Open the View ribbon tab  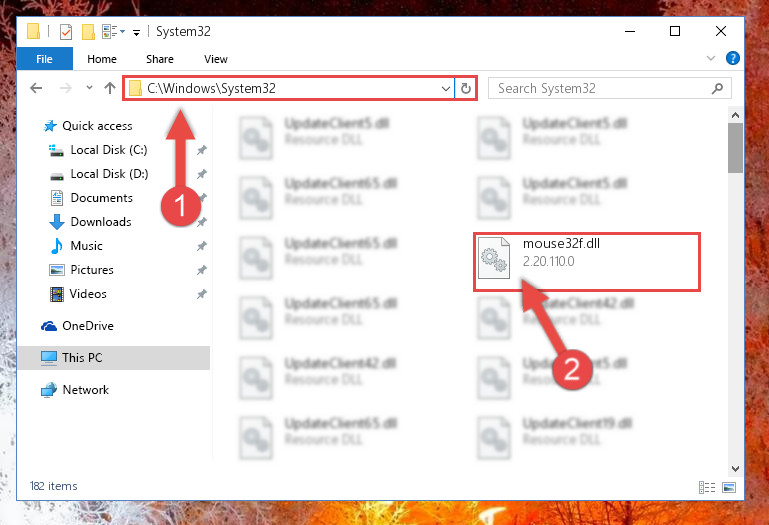[x=215, y=59]
